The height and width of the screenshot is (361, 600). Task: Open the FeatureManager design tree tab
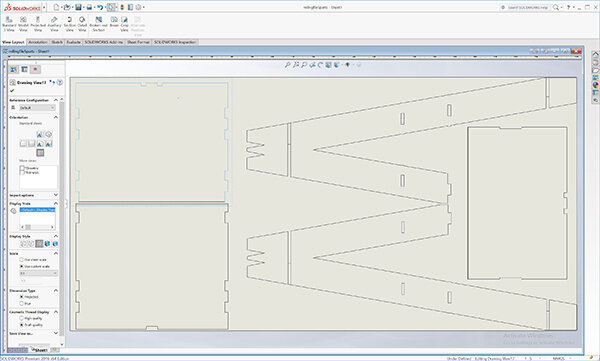coord(14,69)
